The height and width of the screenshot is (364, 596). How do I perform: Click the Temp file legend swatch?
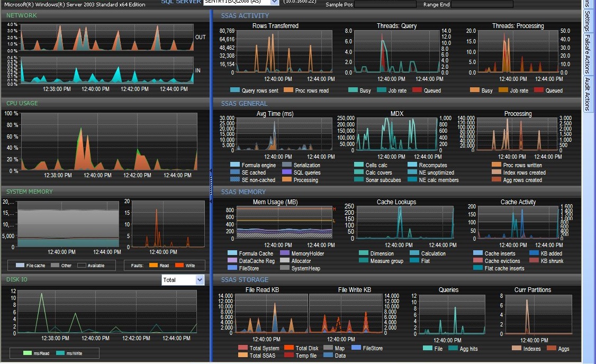click(289, 355)
